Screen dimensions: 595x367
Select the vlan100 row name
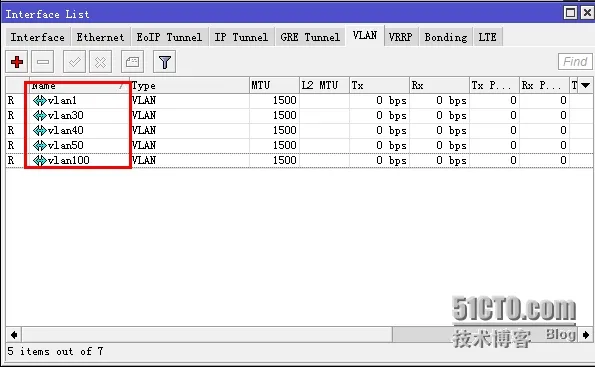(69, 161)
